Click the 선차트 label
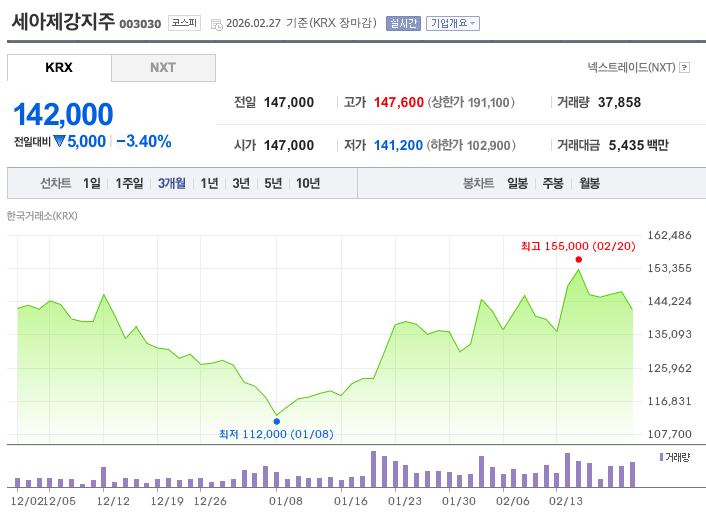Image resolution: width=706 pixels, height=522 pixels. point(56,183)
